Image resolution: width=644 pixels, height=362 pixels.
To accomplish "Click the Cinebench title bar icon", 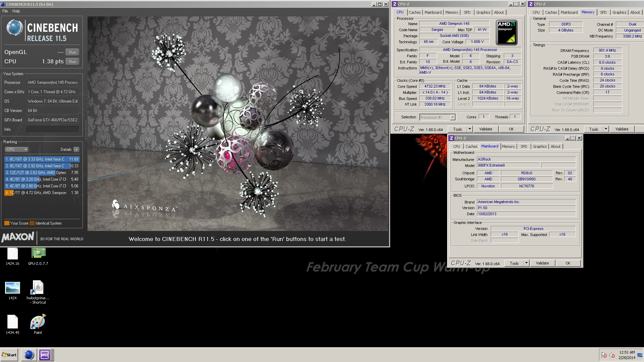I will click(x=3, y=4).
